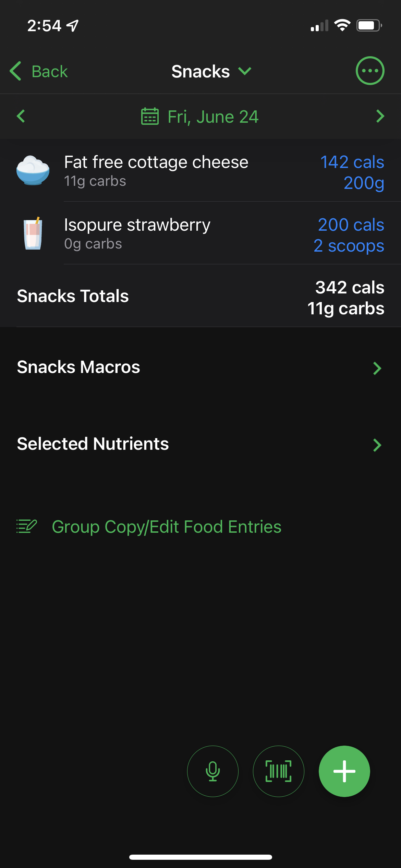Image resolution: width=401 pixels, height=868 pixels.
Task: Edit the 2 scoops Isopure serving
Action: click(x=349, y=246)
